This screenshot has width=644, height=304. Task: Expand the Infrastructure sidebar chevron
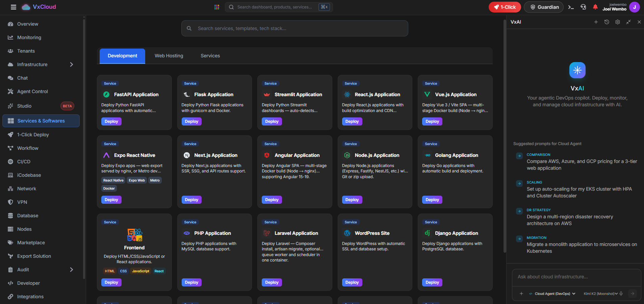tap(72, 64)
